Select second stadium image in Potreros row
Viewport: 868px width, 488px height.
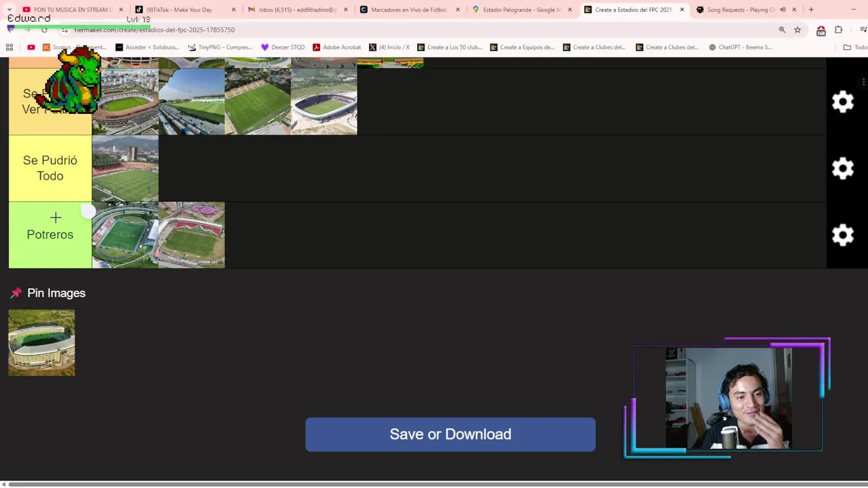pos(192,235)
